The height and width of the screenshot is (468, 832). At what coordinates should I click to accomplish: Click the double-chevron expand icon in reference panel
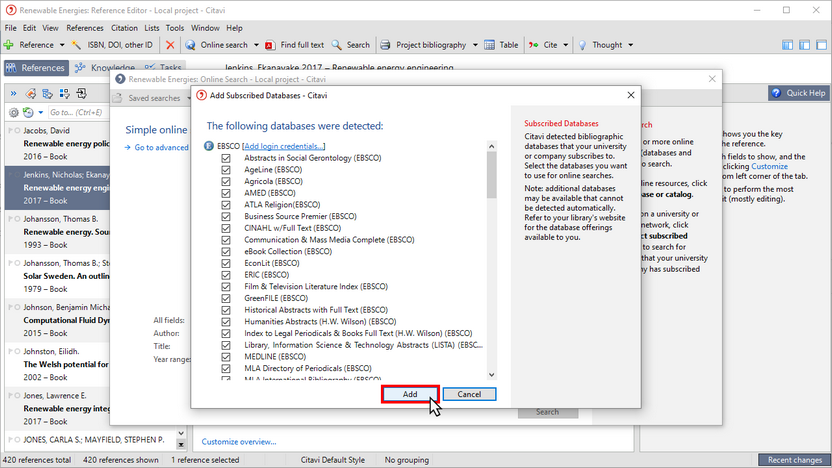13,93
